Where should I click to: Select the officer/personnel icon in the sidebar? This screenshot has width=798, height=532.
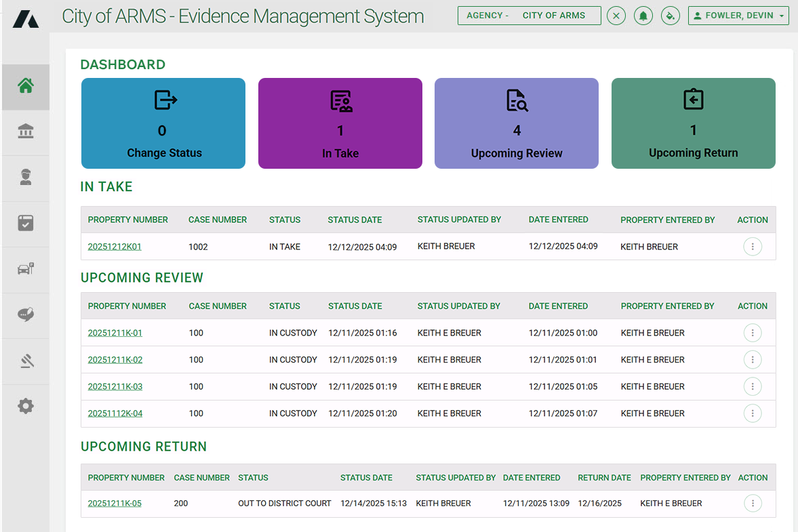point(25,178)
